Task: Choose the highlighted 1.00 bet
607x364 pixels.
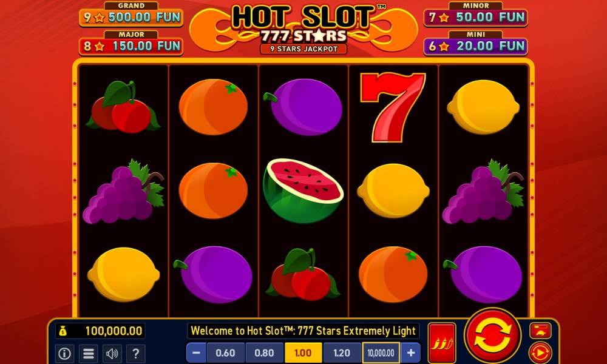Action: 303,353
